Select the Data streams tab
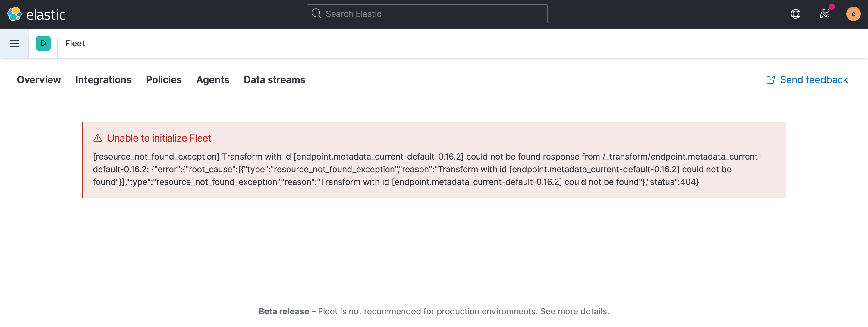Image resolution: width=868 pixels, height=327 pixels. [x=274, y=79]
